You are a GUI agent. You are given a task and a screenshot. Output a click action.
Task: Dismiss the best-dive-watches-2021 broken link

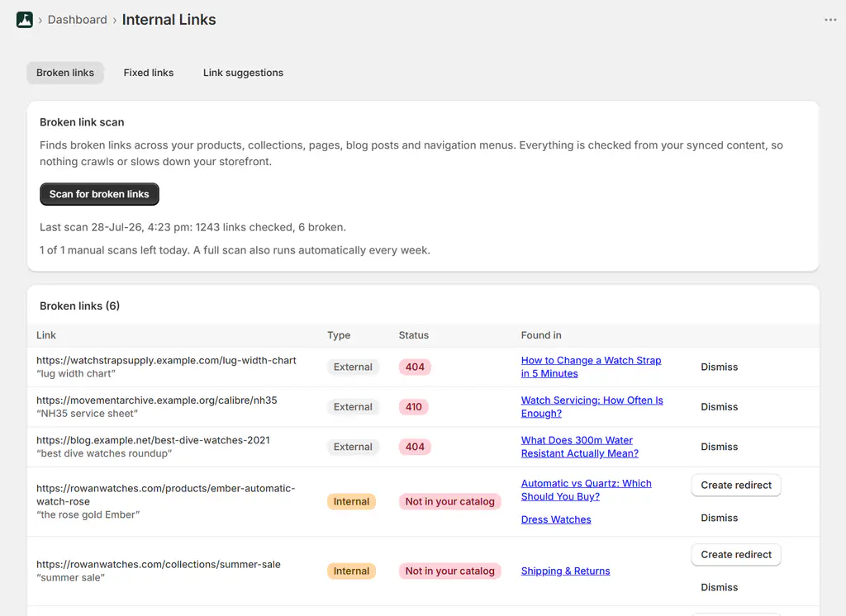coord(720,447)
